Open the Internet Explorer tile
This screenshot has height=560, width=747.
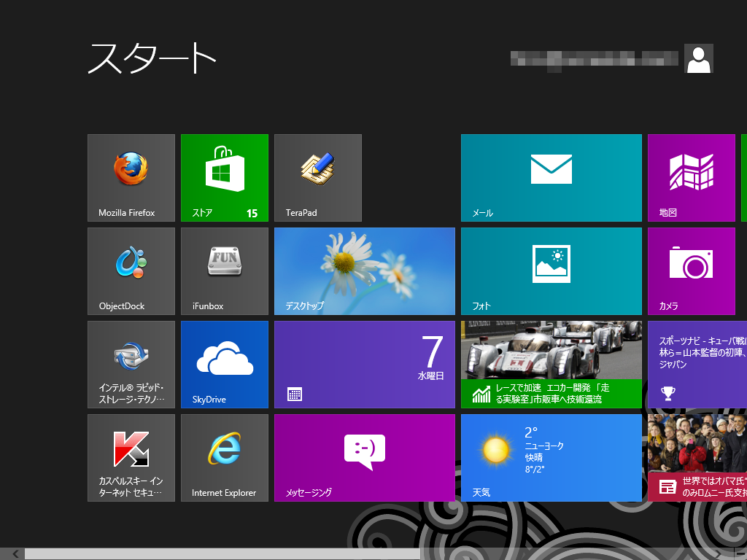pos(225,458)
